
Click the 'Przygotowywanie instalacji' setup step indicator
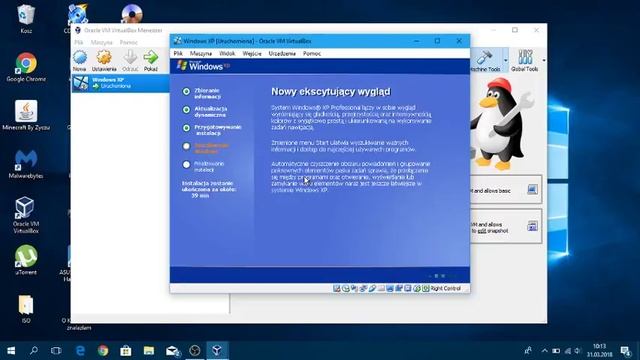coord(186,128)
